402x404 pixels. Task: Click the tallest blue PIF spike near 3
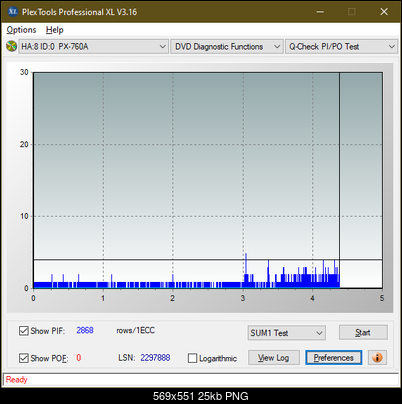pyautogui.click(x=246, y=271)
